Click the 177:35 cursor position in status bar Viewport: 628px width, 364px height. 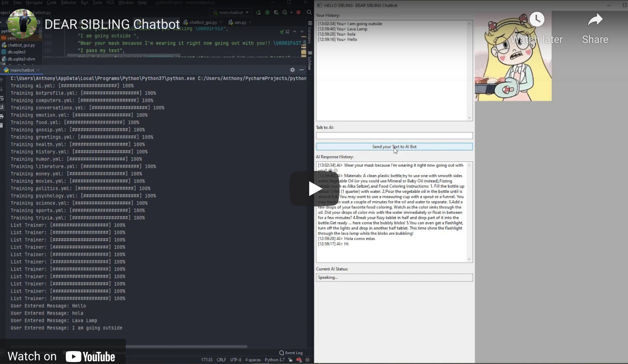(207, 360)
